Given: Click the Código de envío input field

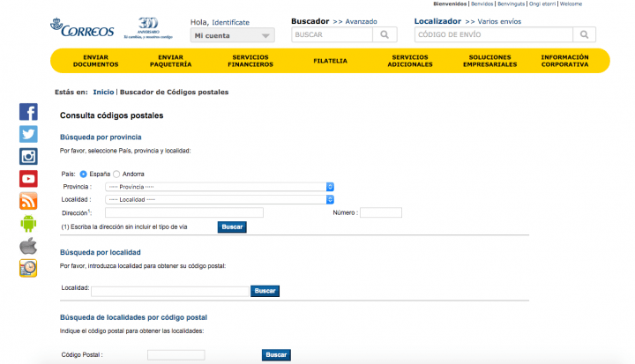Looking at the screenshot, I should click(494, 34).
